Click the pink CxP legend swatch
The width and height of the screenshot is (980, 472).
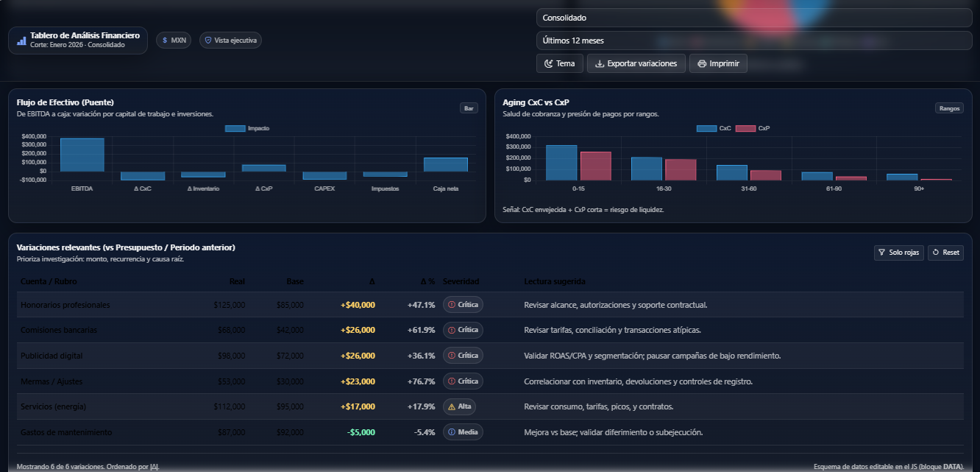745,127
